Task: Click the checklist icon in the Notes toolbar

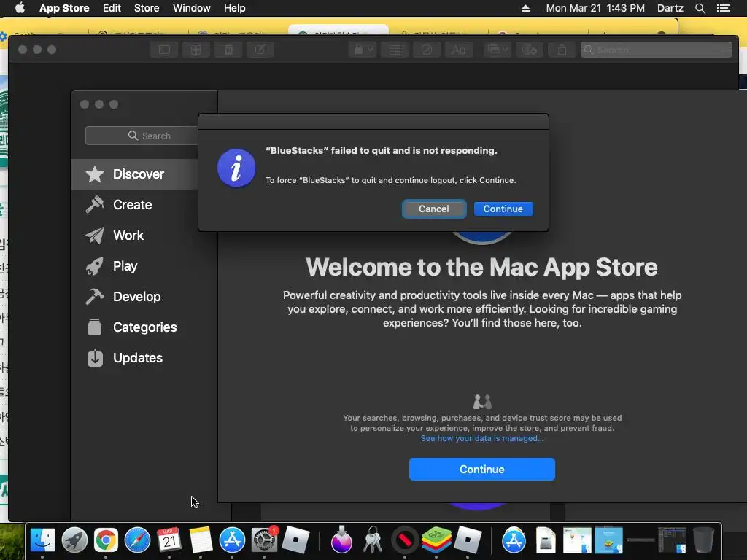Action: [x=427, y=50]
